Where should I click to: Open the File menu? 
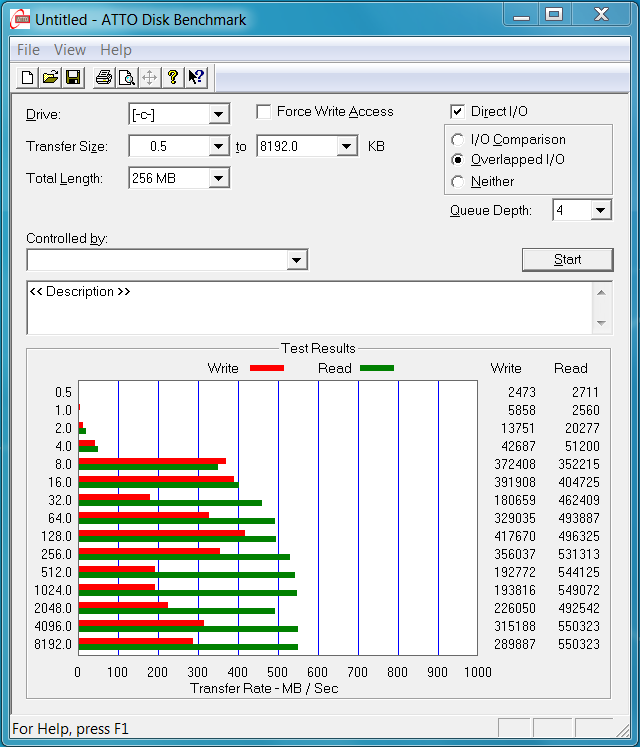point(28,50)
